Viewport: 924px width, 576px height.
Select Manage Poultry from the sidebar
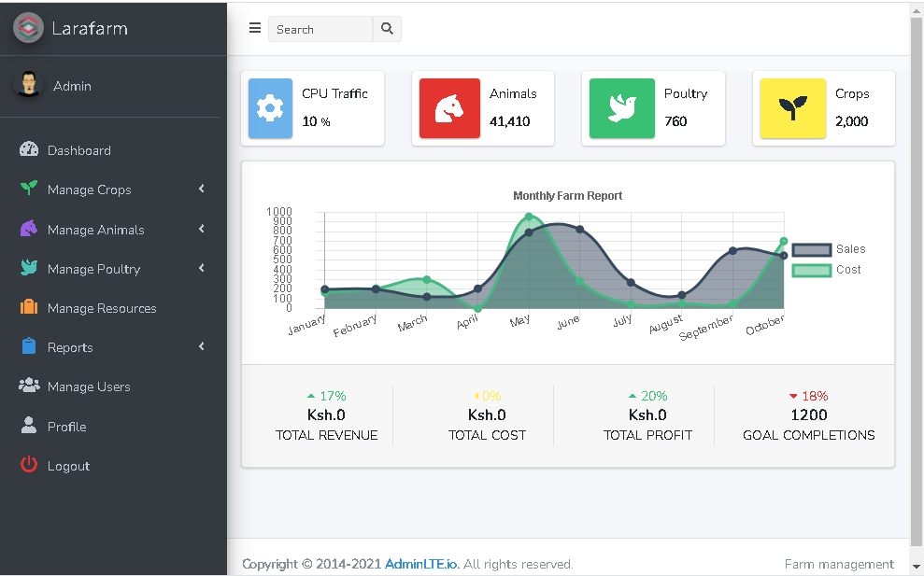(x=94, y=269)
